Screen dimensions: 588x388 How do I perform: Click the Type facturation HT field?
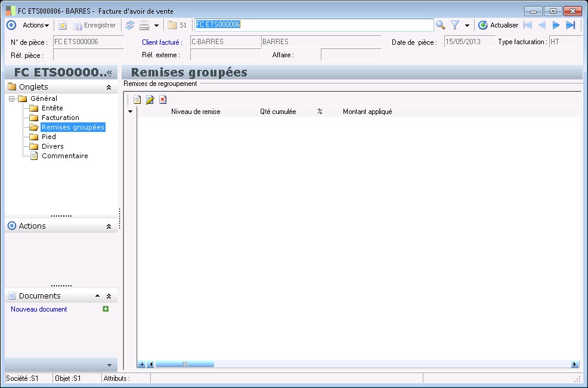[566, 42]
